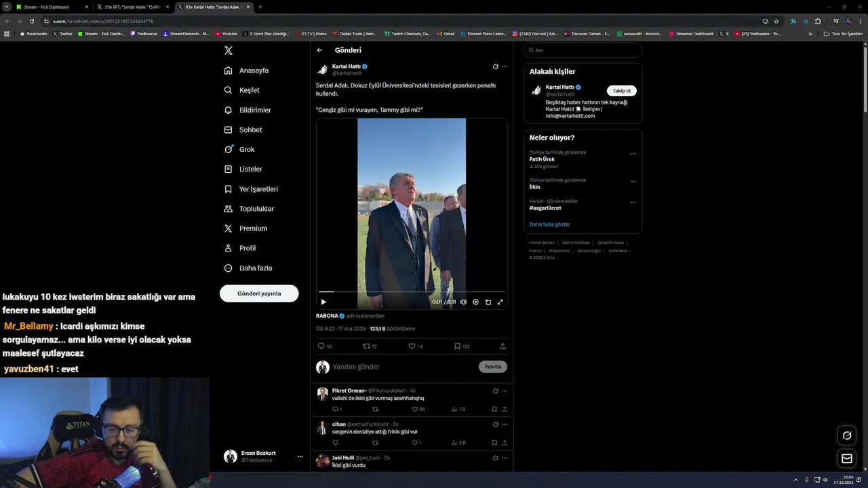The height and width of the screenshot is (488, 868).
Task: Open Fatih Ürek trending topic
Action: [542, 159]
